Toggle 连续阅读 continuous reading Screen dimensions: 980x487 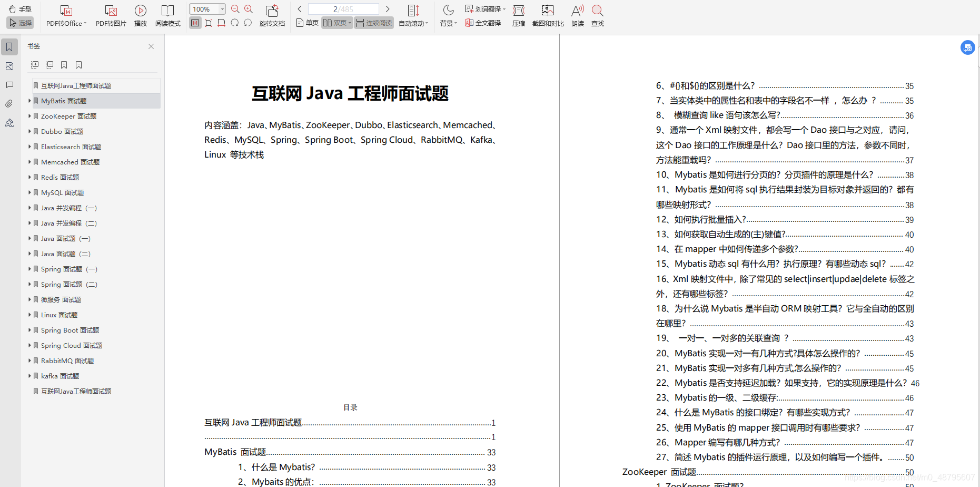point(374,23)
